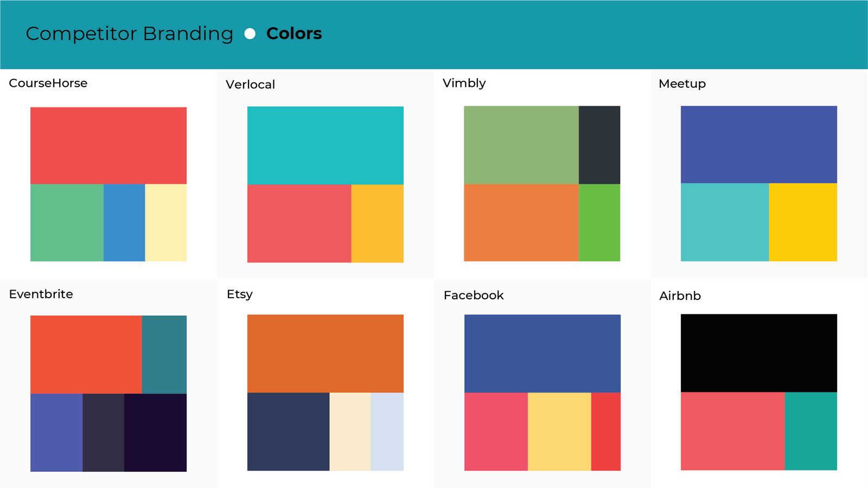The image size is (868, 488).
Task: Select Eventbrite's dark teal swatch
Action: click(164, 354)
